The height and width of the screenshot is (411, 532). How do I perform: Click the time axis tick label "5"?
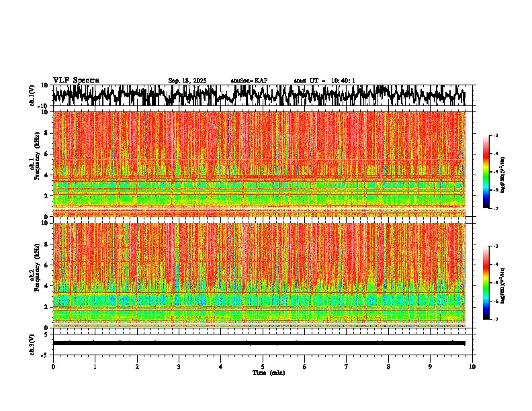point(263,367)
